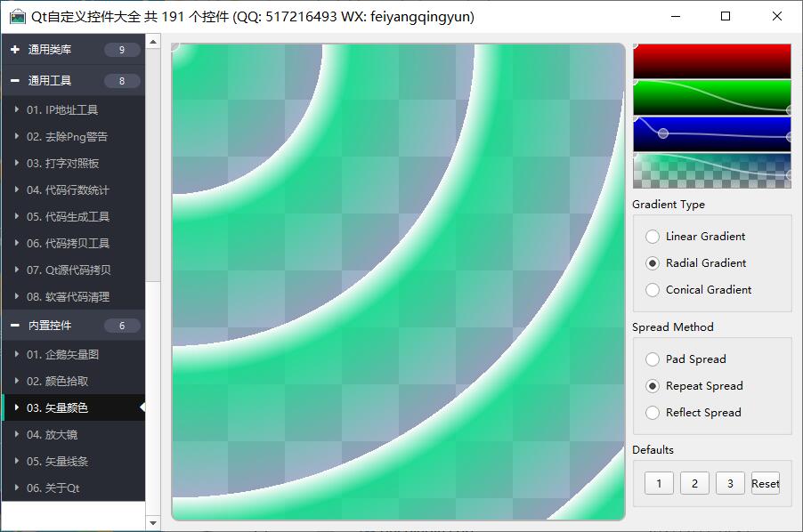Click the 9 count badge beside 通用类库
803x532 pixels.
coord(122,50)
